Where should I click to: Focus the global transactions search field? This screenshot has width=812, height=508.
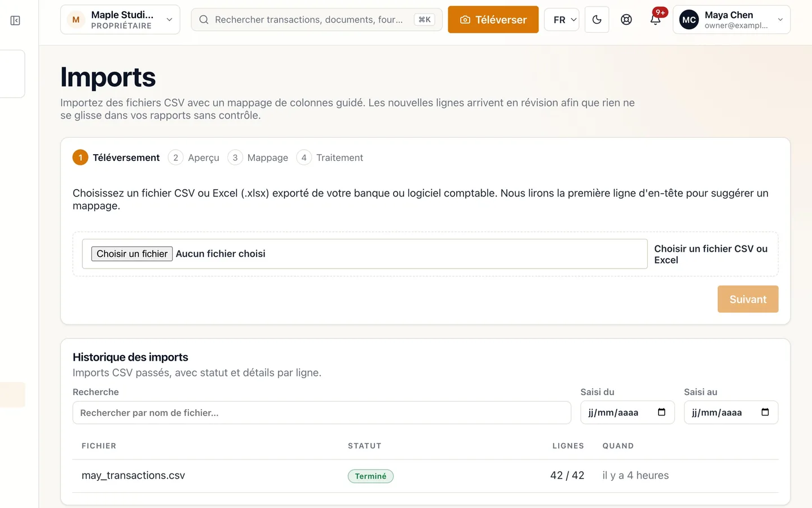pos(317,20)
